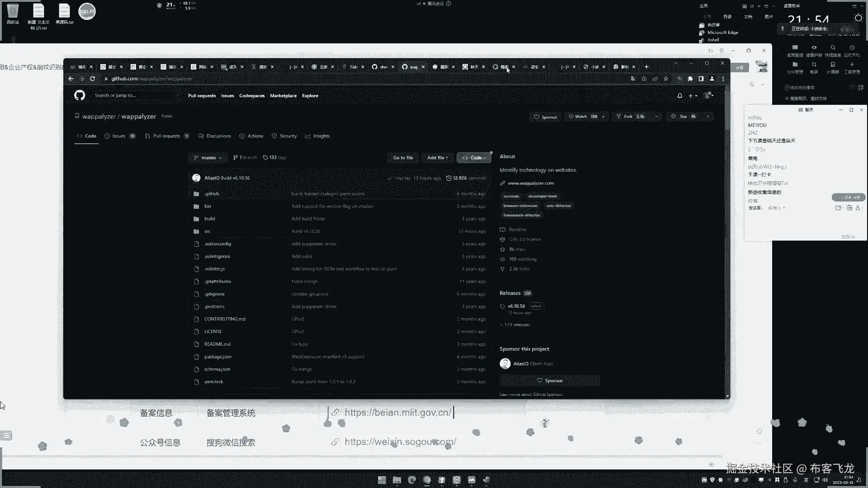Open the Chrome profile avatar icon
Image resolution: width=868 pixels, height=488 pixels.
(x=712, y=79)
